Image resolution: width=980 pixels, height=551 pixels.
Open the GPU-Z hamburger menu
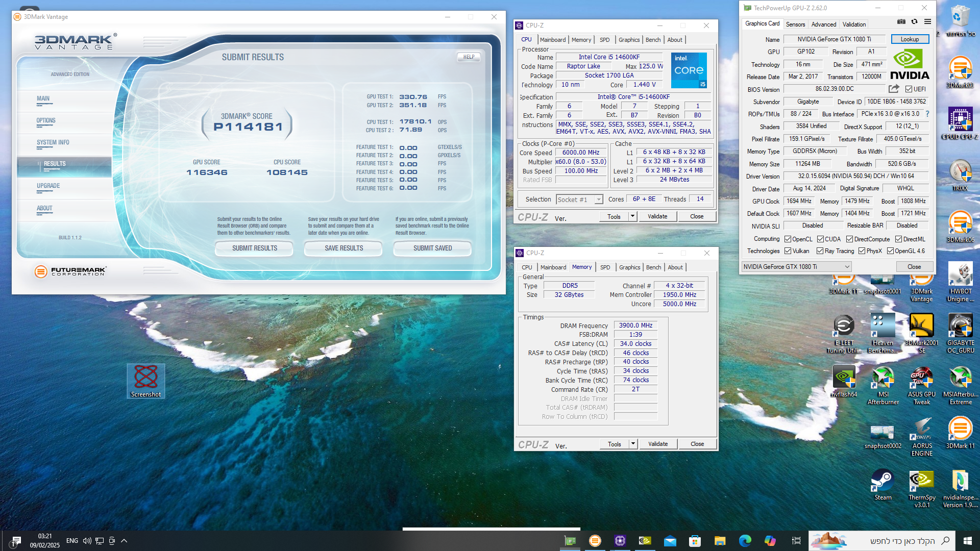pyautogui.click(x=928, y=22)
